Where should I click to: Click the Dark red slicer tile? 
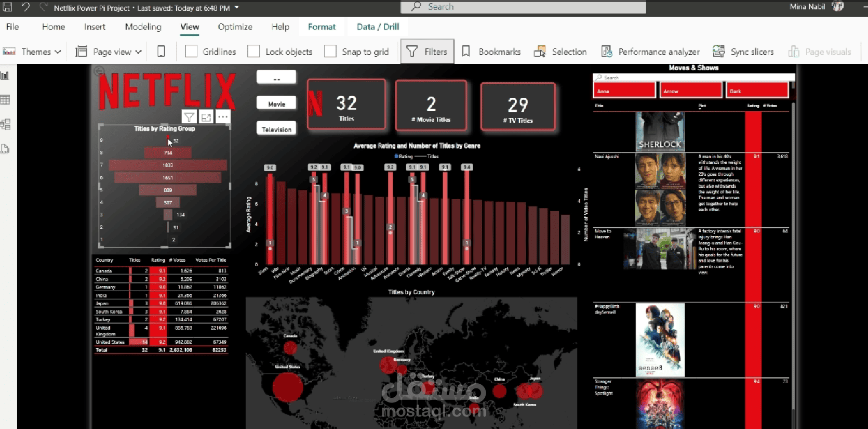[757, 90]
